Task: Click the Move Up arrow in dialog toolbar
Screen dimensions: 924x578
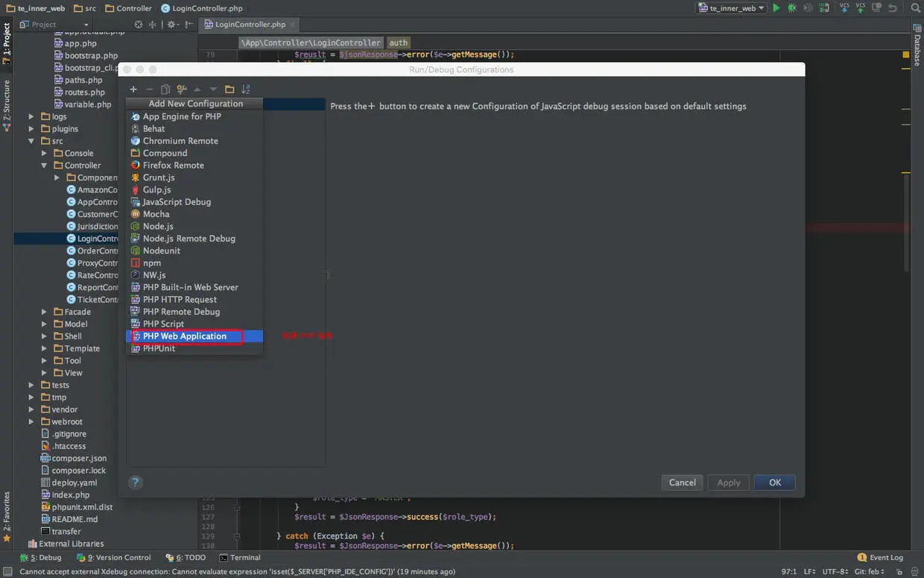Action: click(x=197, y=89)
